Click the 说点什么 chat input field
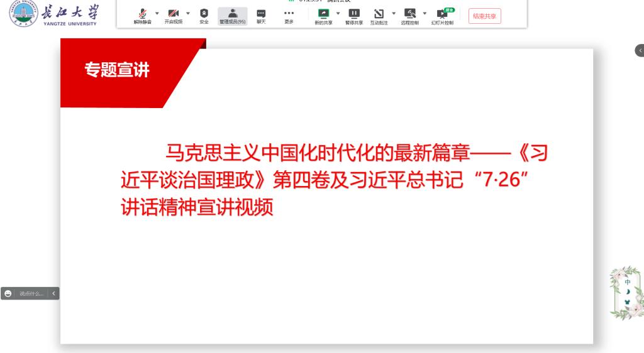This screenshot has width=644, height=353. [31, 293]
